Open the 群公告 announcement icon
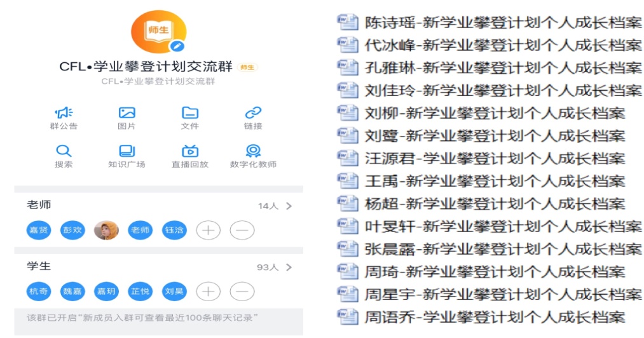 click(64, 113)
